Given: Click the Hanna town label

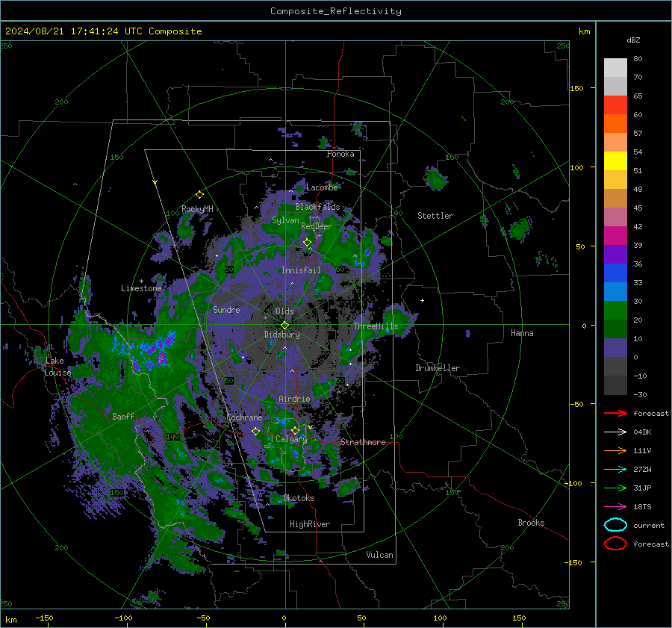Looking at the screenshot, I should (x=522, y=332).
